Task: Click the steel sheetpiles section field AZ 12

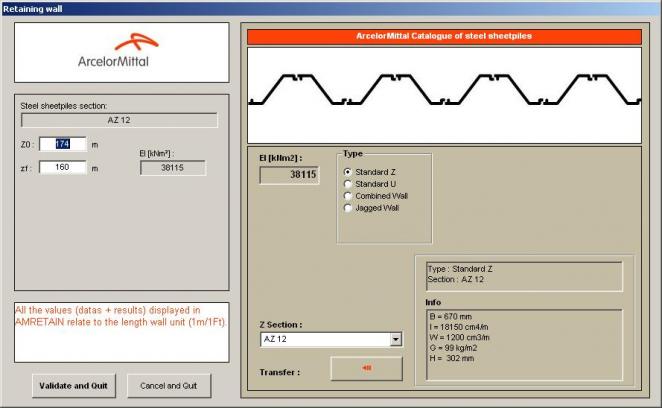Action: pyautogui.click(x=120, y=120)
